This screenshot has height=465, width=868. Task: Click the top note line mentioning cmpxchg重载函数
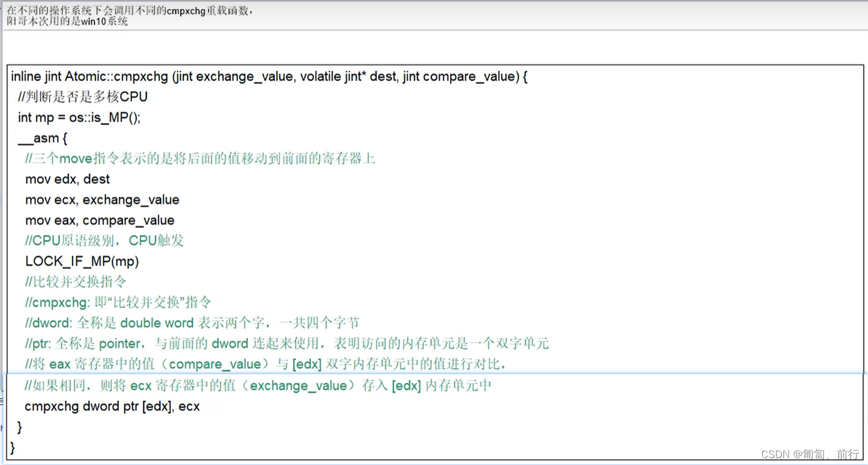click(x=130, y=10)
